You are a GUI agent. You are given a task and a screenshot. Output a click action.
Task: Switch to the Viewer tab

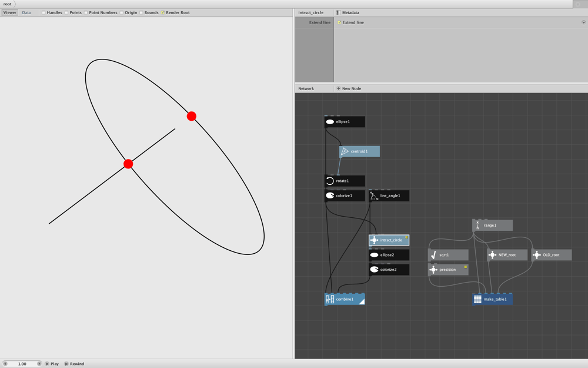tap(10, 12)
